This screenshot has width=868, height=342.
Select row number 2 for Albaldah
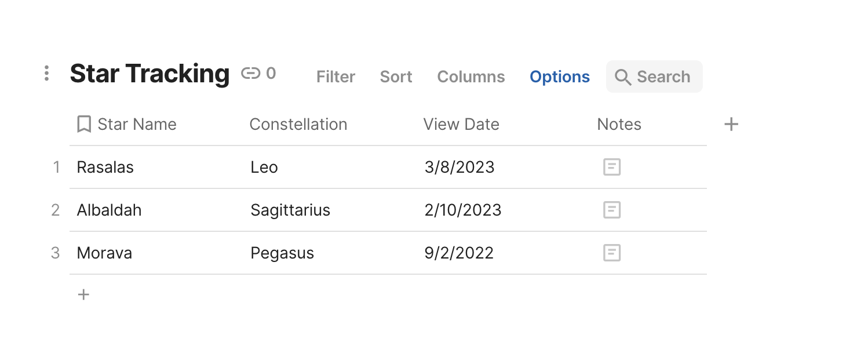pyautogui.click(x=56, y=210)
